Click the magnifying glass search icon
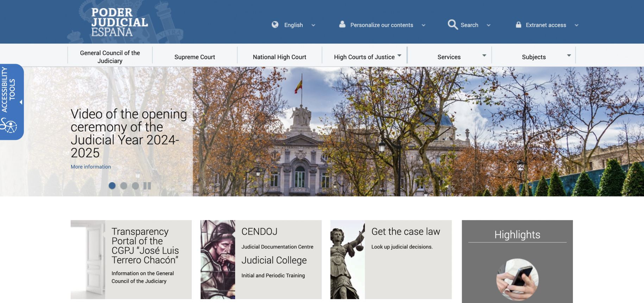Image resolution: width=644 pixels, height=303 pixels. (x=453, y=25)
